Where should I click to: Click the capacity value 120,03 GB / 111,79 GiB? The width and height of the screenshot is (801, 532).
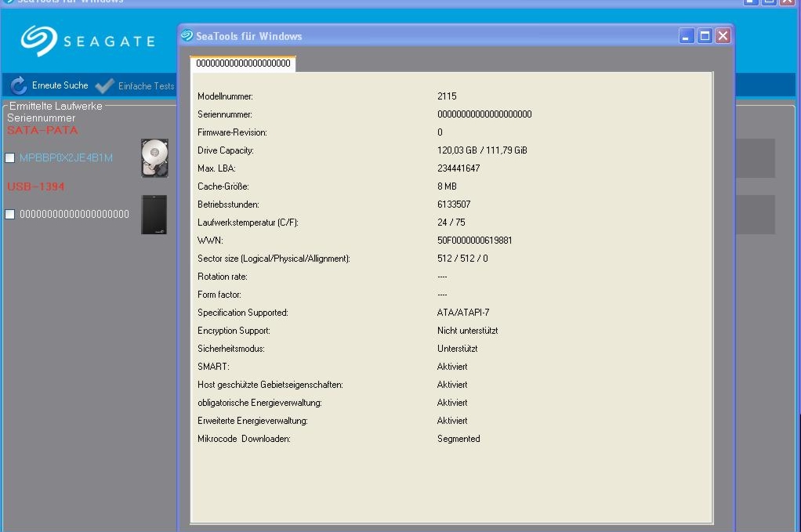[482, 150]
